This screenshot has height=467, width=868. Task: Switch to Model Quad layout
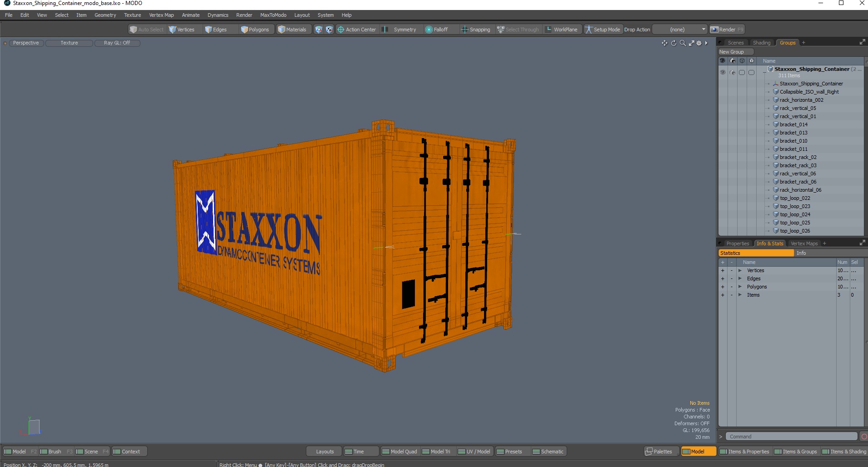(x=399, y=452)
